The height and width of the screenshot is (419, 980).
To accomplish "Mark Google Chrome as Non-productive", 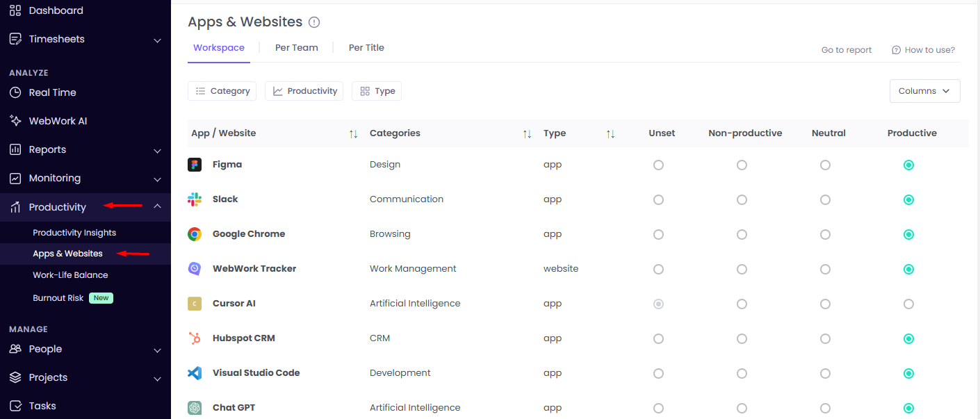I will [742, 234].
